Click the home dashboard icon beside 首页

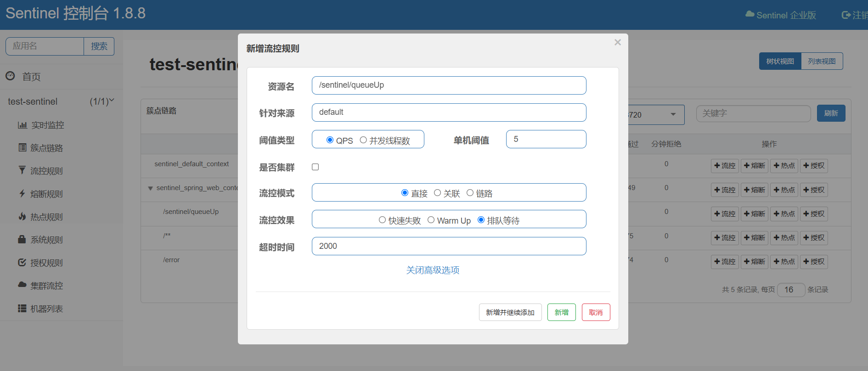[x=10, y=76]
